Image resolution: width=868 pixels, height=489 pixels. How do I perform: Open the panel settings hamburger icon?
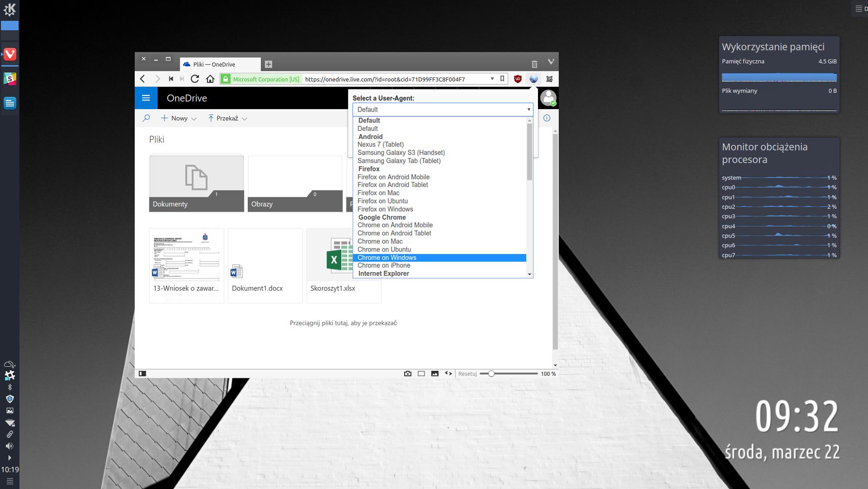(10, 481)
